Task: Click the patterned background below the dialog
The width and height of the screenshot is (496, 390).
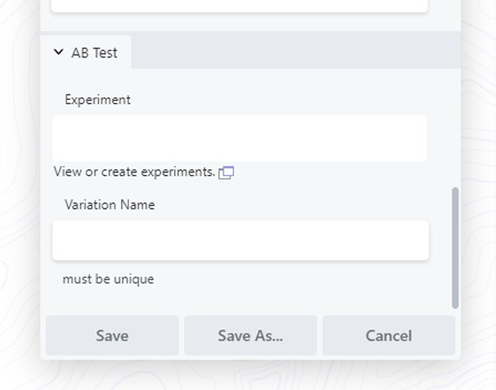Action: [248, 376]
